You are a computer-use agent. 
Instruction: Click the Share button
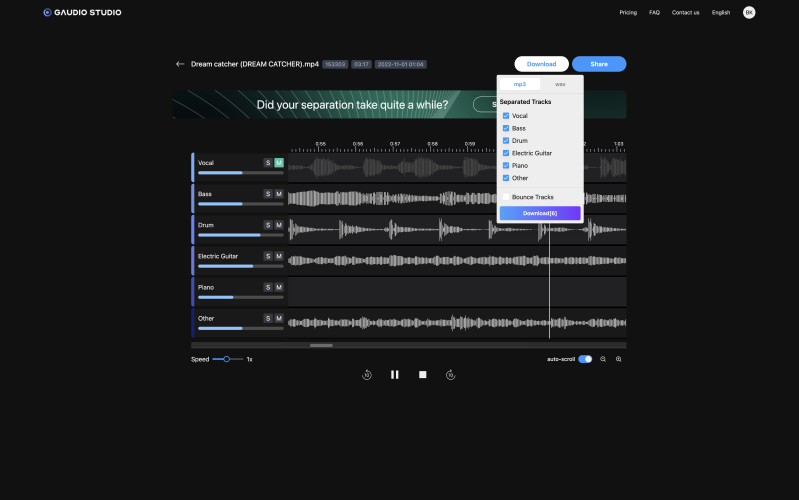point(599,64)
